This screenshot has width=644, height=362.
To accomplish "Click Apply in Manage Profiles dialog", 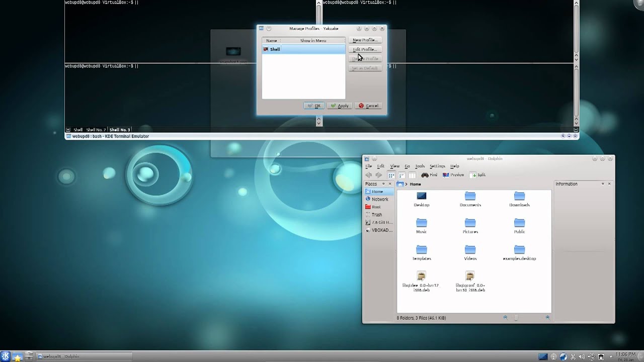I will pyautogui.click(x=340, y=106).
